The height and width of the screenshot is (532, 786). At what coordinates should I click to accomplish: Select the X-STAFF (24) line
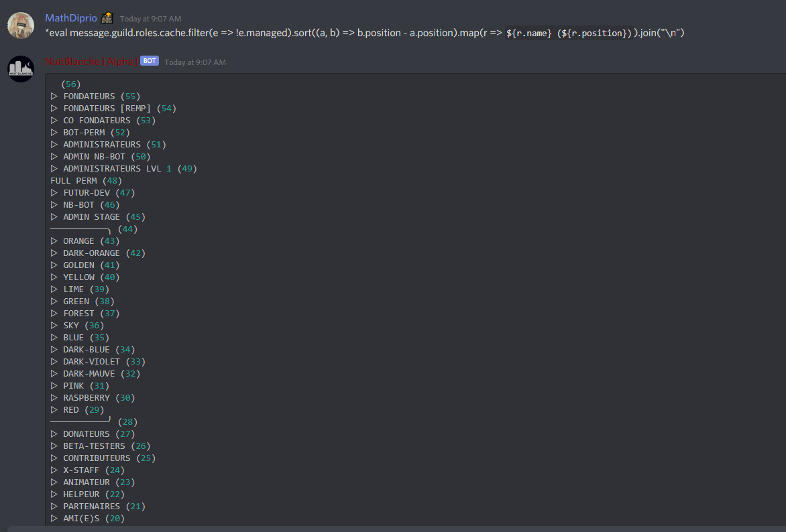[88, 470]
